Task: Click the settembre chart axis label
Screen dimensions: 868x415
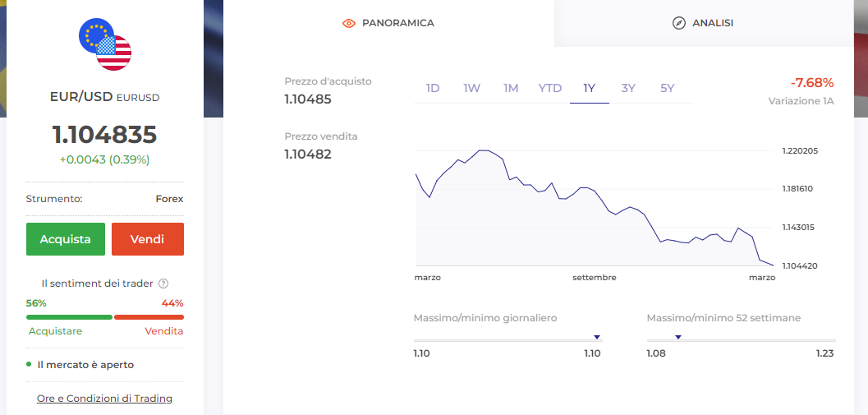Action: tap(594, 278)
